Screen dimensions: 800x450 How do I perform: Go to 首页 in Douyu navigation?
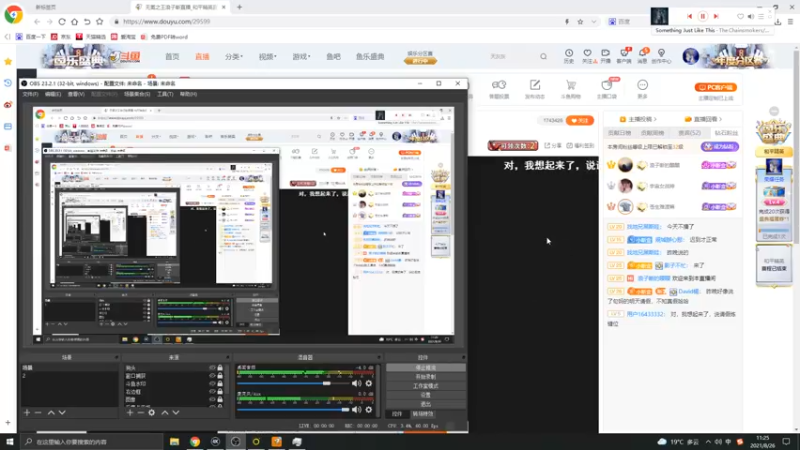(172, 57)
